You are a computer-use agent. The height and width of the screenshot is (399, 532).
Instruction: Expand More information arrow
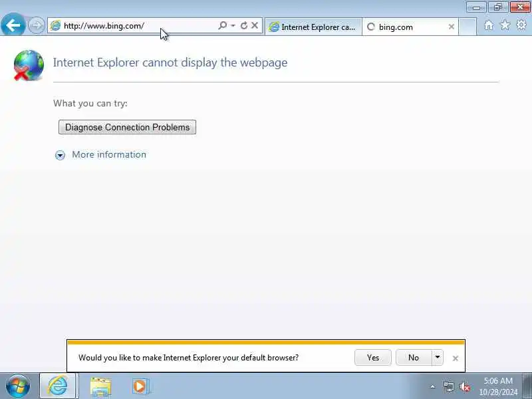60,155
